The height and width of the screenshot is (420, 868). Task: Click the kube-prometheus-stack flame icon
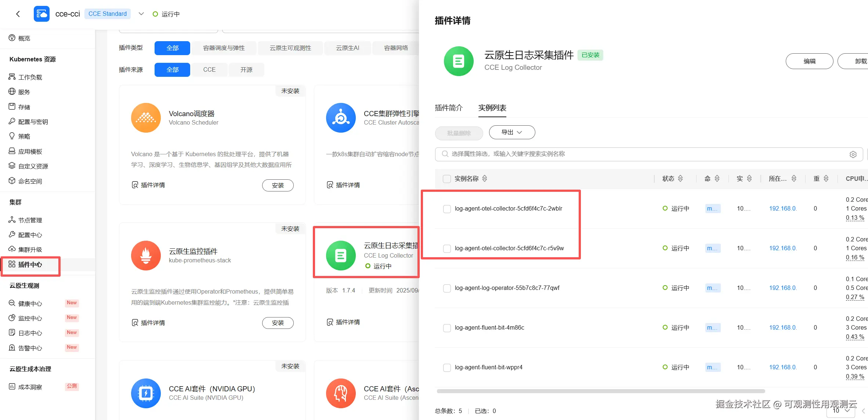(x=146, y=255)
